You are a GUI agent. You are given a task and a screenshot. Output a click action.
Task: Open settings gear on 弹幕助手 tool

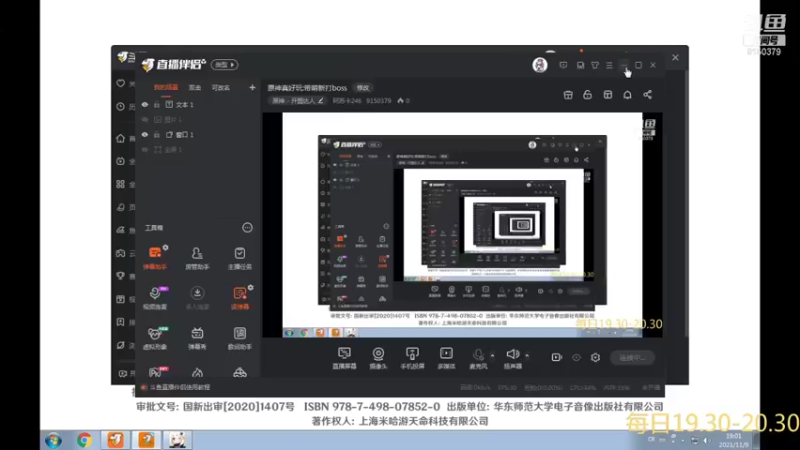pos(165,247)
